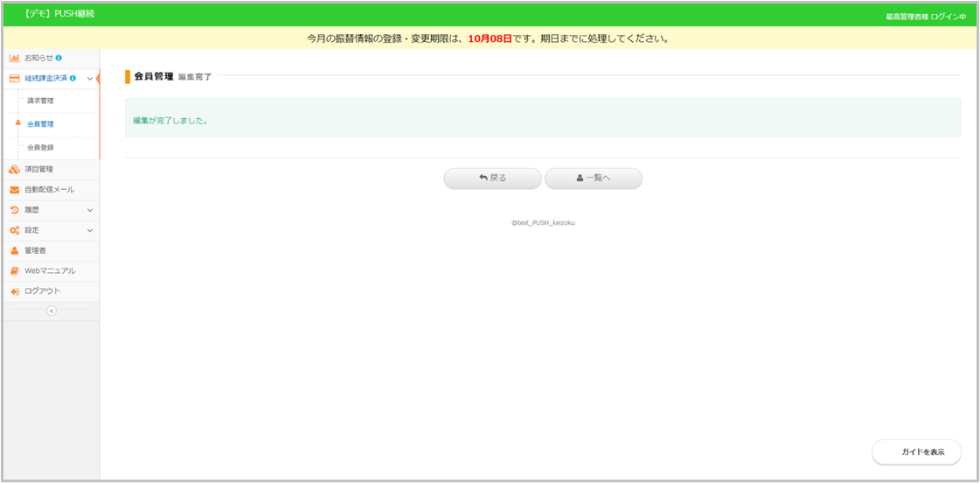
Task: Expand the 履歴 submenu chevron
Action: click(89, 210)
